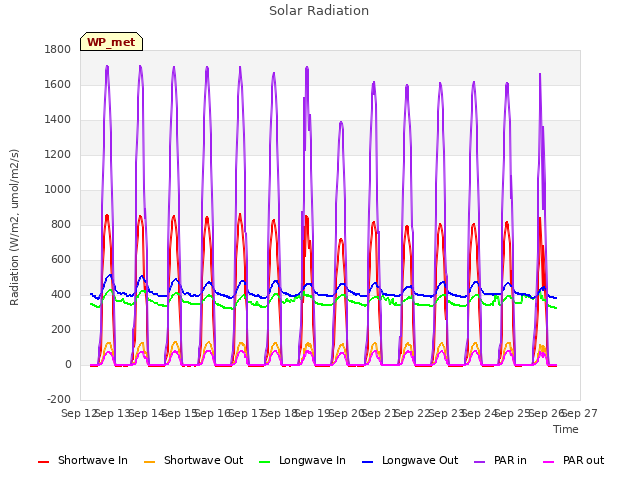Click the Sep 12 x-axis label

point(79,413)
